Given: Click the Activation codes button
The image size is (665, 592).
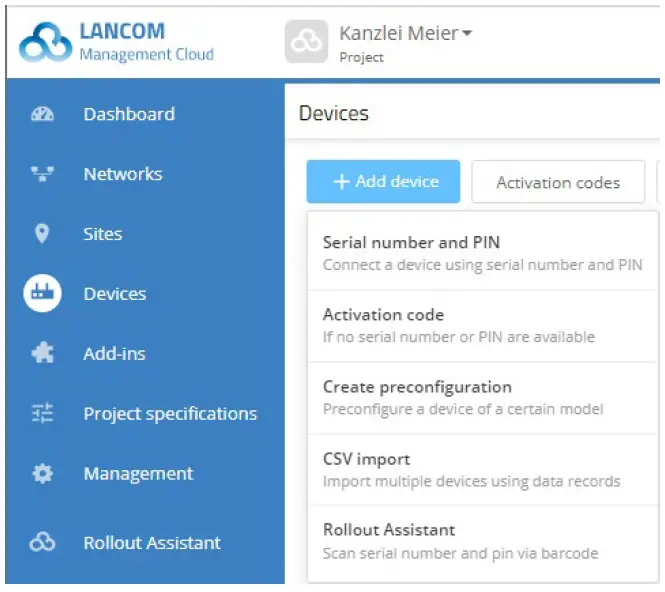Looking at the screenshot, I should click(x=558, y=182).
